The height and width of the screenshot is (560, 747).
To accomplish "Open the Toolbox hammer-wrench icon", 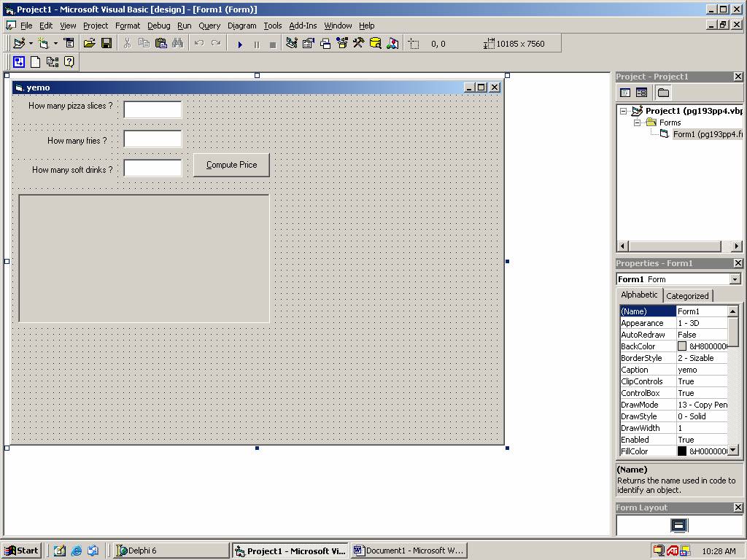I will [358, 44].
